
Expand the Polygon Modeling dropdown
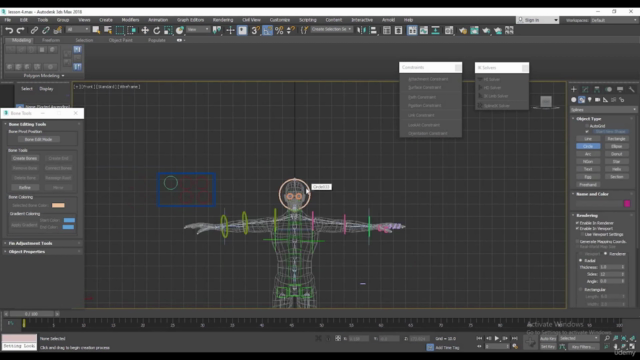coord(44,76)
